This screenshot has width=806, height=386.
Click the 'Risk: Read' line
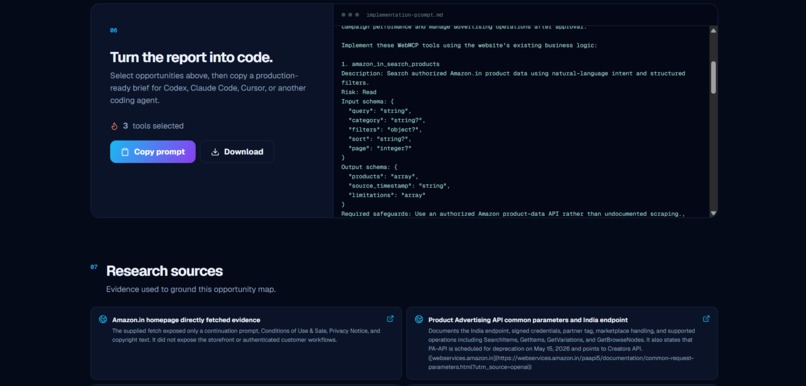click(x=359, y=92)
